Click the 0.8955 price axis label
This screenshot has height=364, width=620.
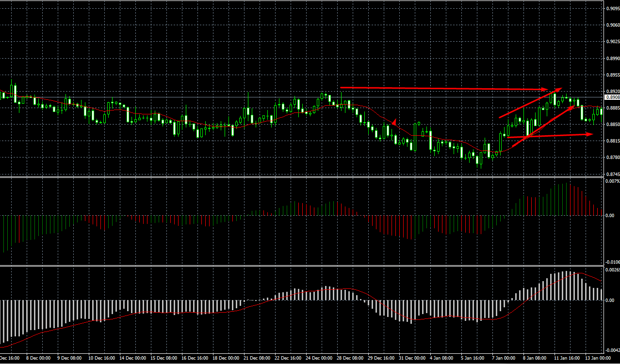[x=612, y=75]
